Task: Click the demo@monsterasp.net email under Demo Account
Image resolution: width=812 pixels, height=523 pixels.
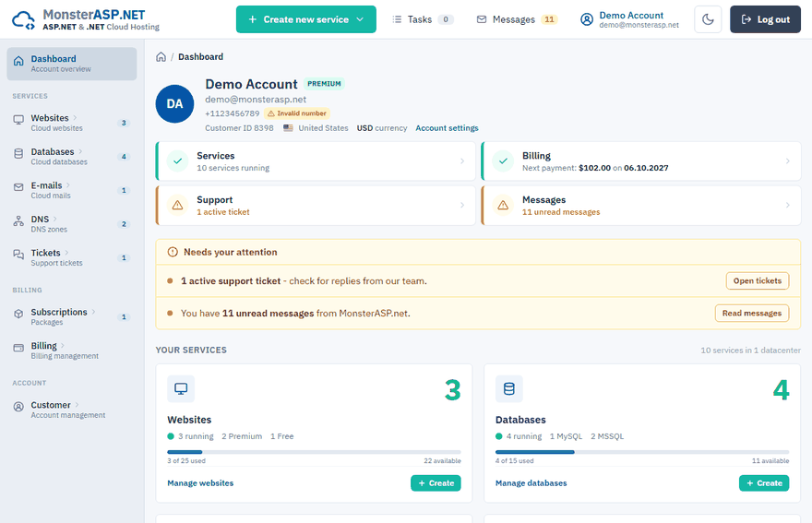Action: pos(256,100)
